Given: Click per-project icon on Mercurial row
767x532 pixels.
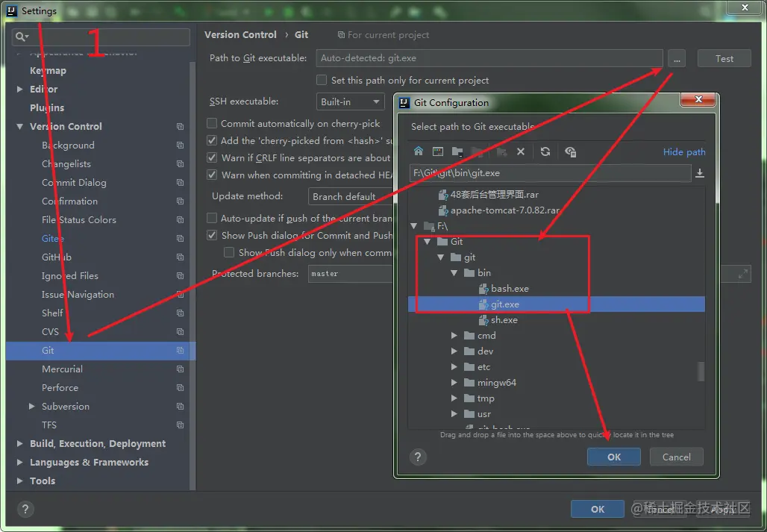Looking at the screenshot, I should point(180,369).
